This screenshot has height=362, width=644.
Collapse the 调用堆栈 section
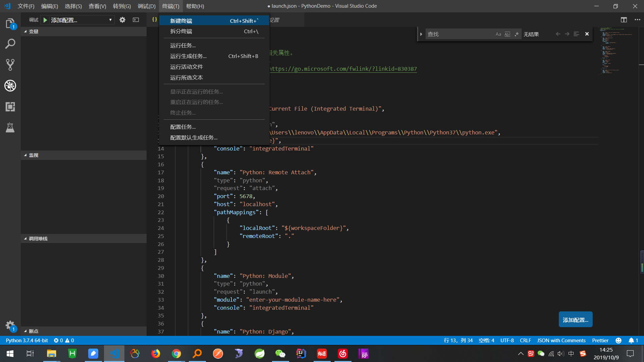[84, 239]
